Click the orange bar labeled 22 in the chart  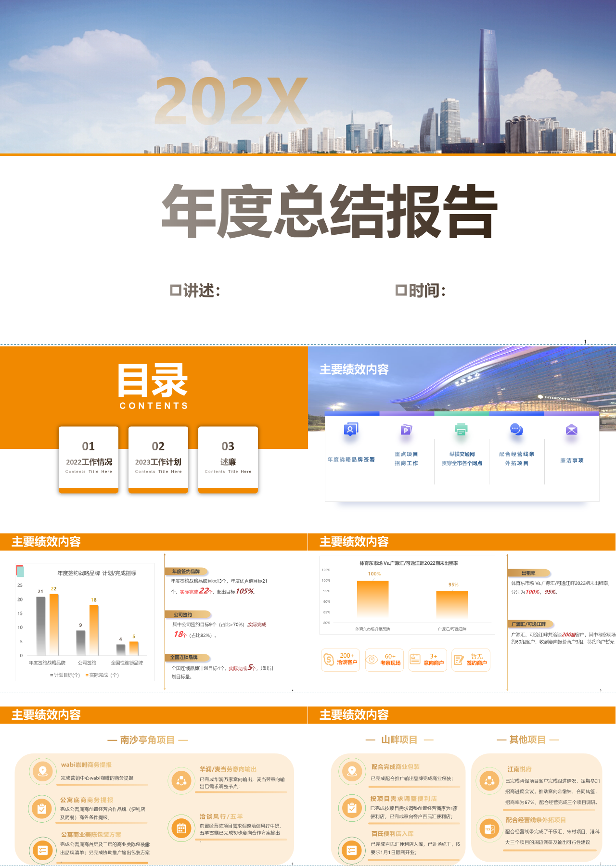point(54,624)
